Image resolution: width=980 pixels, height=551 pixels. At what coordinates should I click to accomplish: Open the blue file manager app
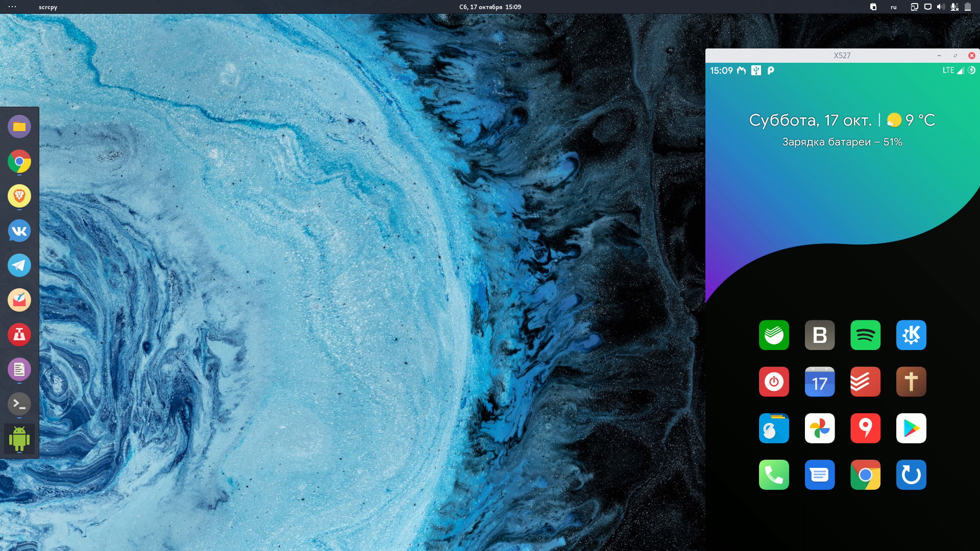click(x=774, y=428)
